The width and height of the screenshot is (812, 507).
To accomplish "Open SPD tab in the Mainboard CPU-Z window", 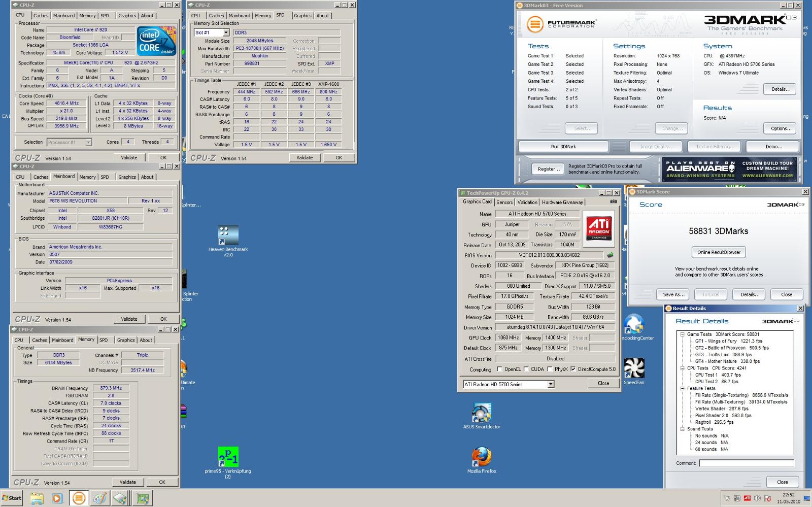I will (105, 177).
